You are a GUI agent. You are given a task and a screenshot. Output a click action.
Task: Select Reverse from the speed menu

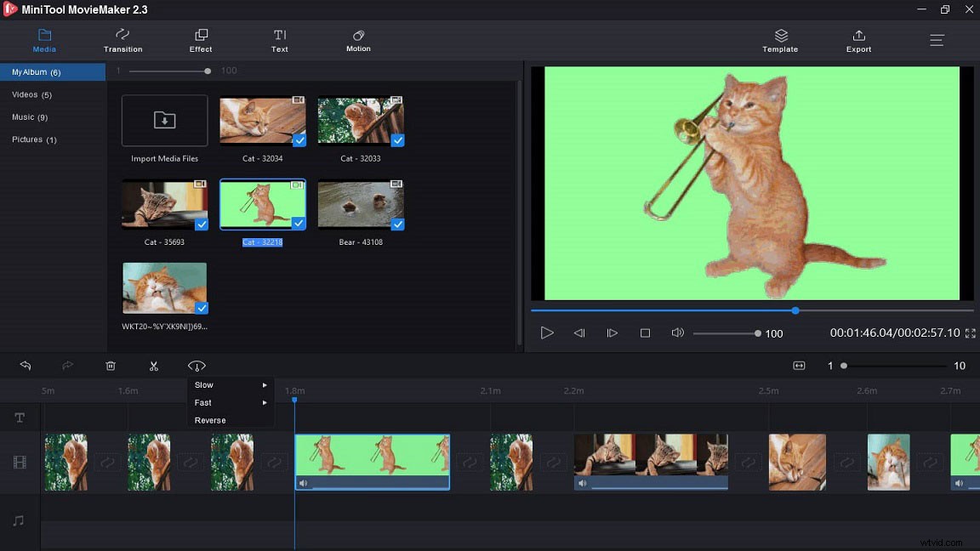[211, 419]
